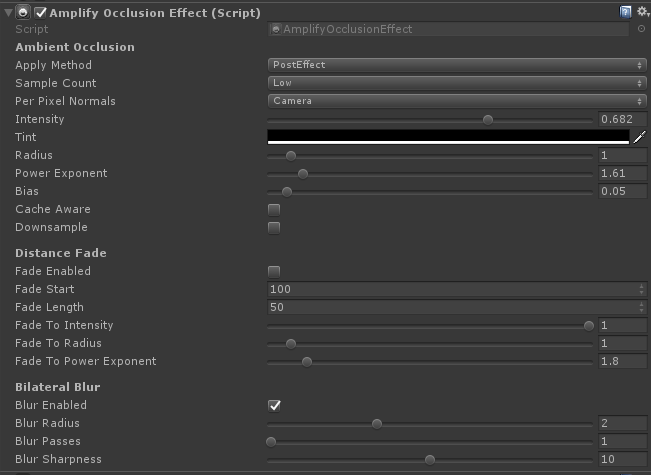Click the Fade Length field showing 50
This screenshot has width=651, height=475.
point(457,307)
